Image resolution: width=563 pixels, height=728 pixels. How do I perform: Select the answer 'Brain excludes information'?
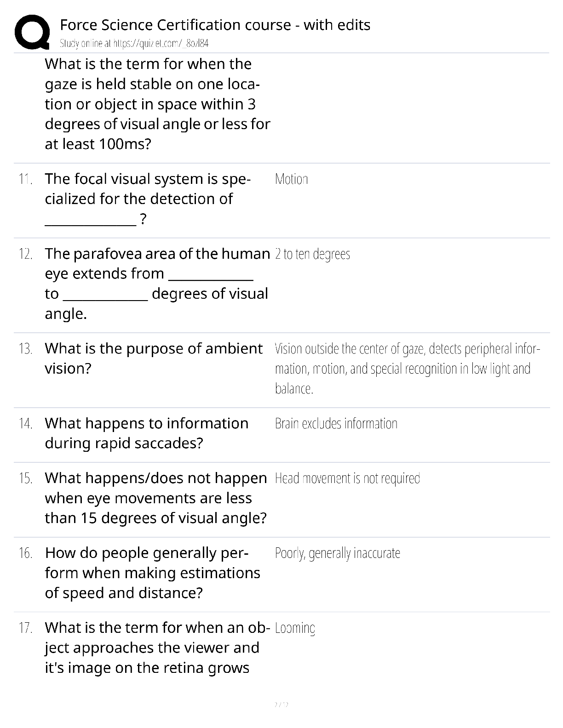[336, 423]
